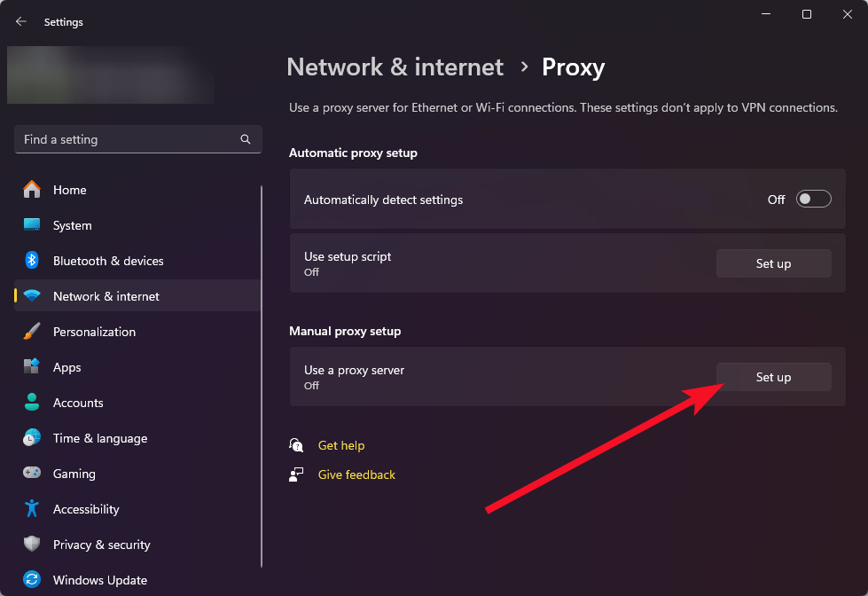Click the Home icon in sidebar
This screenshot has width=868, height=596.
click(x=32, y=190)
